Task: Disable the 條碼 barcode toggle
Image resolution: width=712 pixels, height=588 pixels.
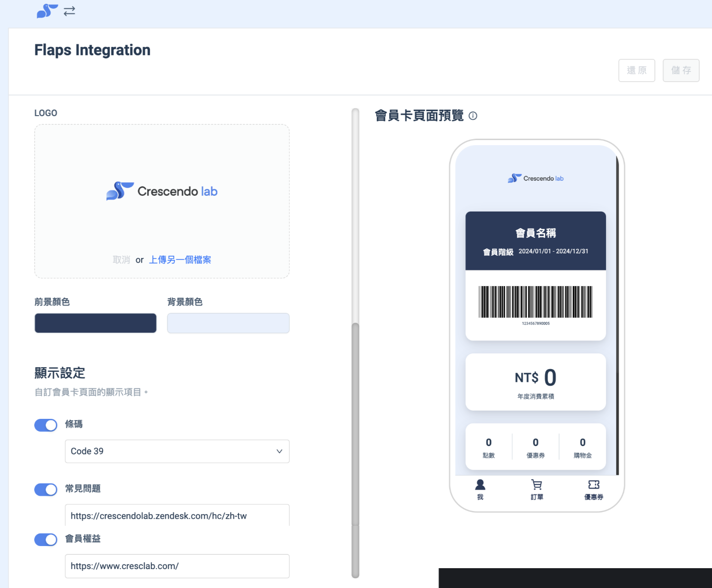Action: 46,425
